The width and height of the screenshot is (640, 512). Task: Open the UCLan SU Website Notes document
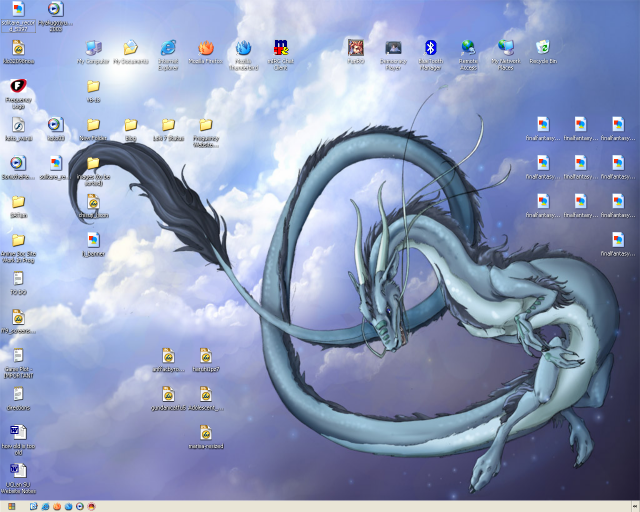[18, 478]
